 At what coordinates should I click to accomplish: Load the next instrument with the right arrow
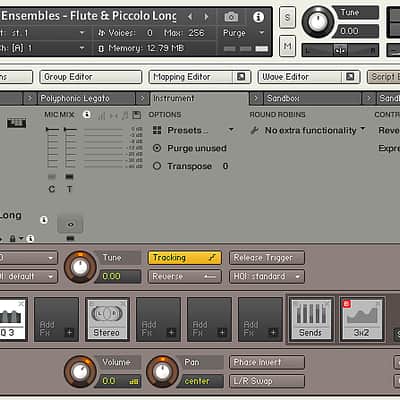(206, 16)
